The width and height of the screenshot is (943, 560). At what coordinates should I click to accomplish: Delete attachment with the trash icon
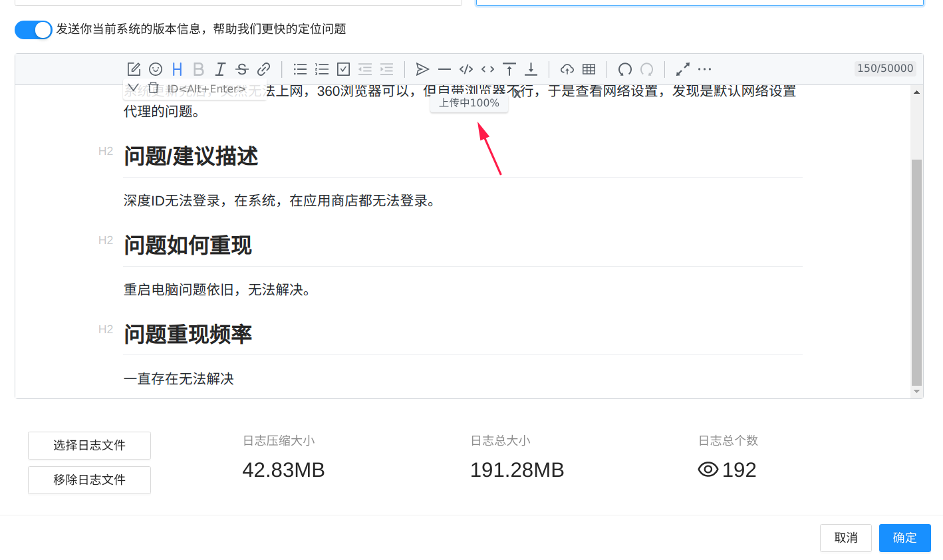point(154,87)
